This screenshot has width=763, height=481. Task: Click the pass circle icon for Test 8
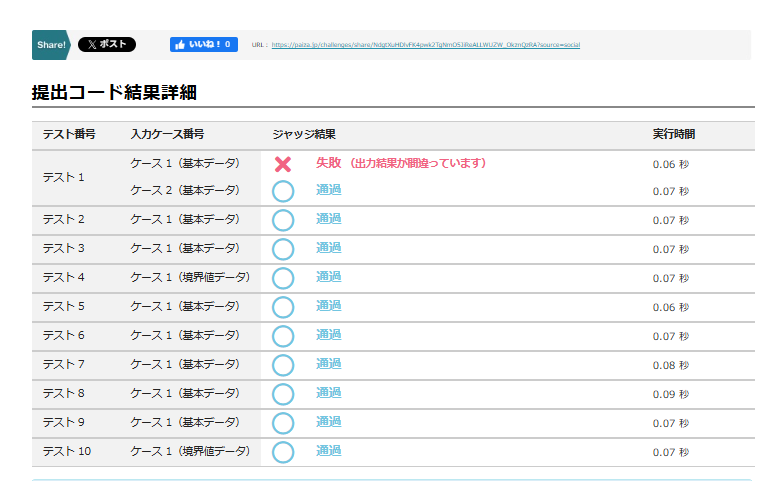point(283,394)
